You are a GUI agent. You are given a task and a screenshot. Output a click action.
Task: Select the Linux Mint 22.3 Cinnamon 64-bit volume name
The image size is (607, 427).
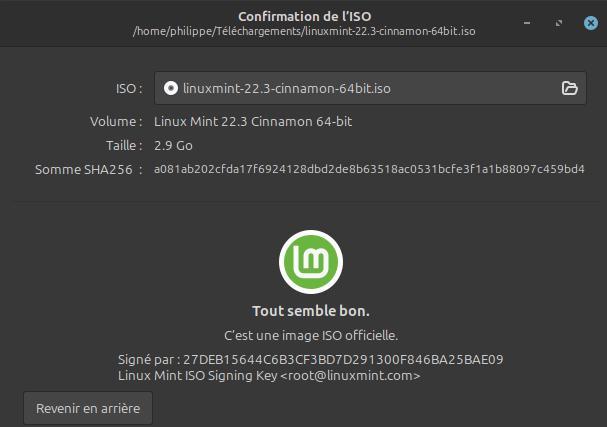pos(253,122)
